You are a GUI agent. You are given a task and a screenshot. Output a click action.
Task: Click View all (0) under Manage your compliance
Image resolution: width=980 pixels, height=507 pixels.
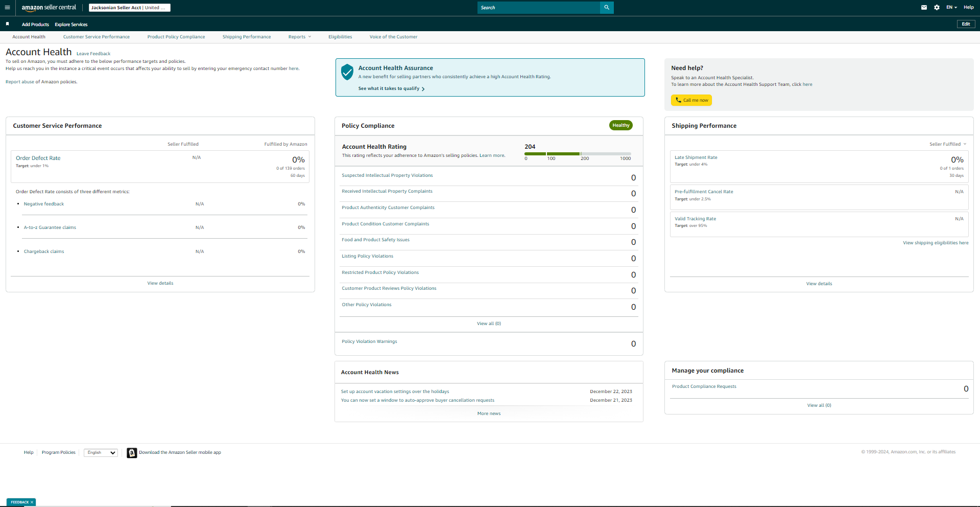pyautogui.click(x=819, y=405)
